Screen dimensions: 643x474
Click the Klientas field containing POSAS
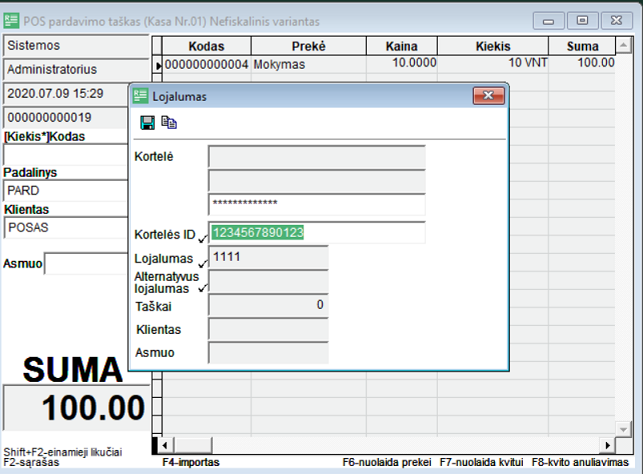click(x=66, y=228)
